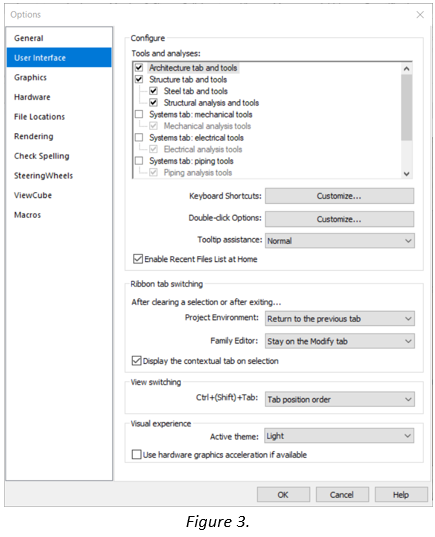Click scroll up arrow in tools list

407,69
